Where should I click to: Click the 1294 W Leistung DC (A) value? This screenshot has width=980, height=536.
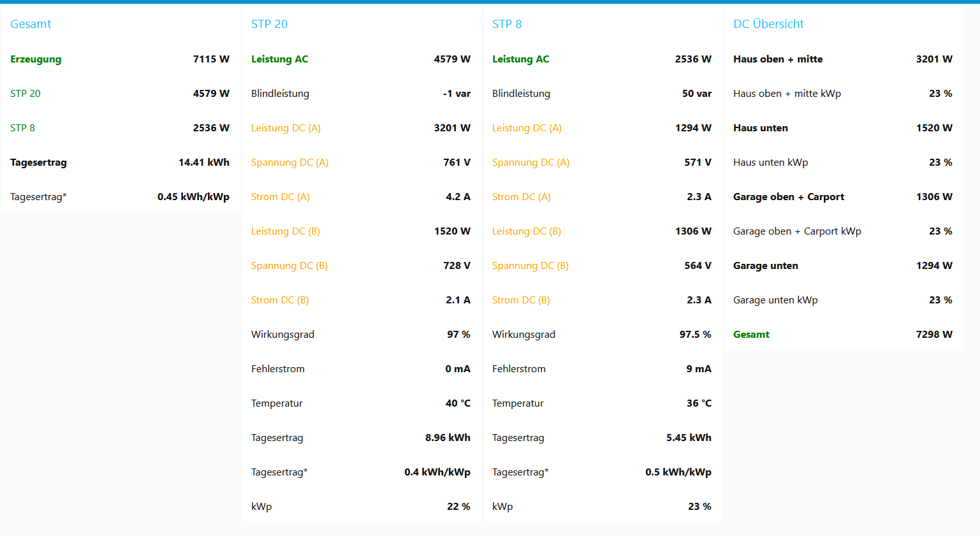[x=693, y=128]
